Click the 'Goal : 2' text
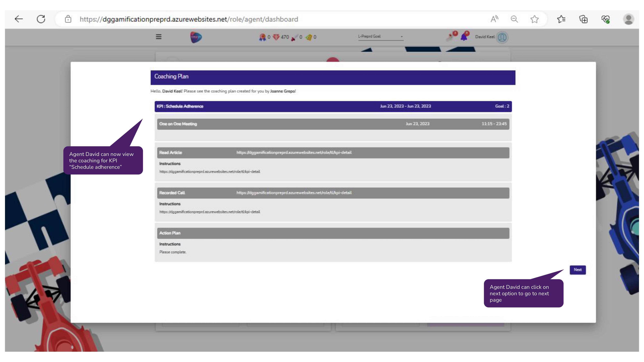644x362 pixels. point(502,106)
